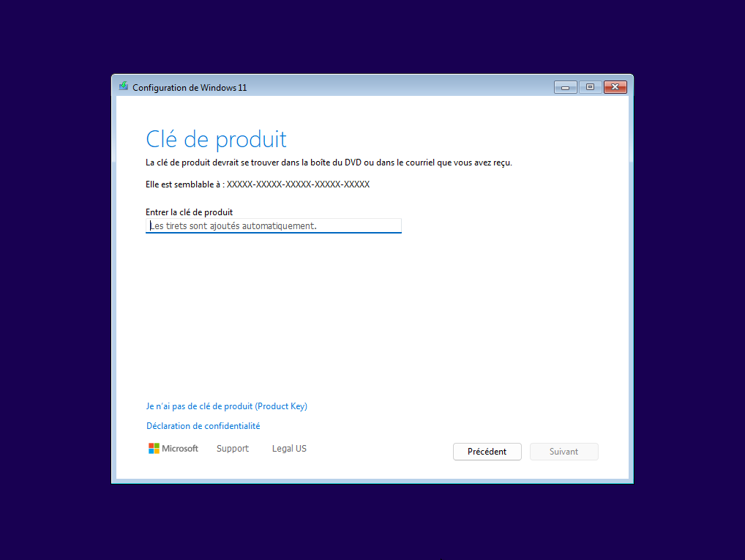This screenshot has width=745, height=560.
Task: Go back with the Précédent button
Action: [x=487, y=452]
